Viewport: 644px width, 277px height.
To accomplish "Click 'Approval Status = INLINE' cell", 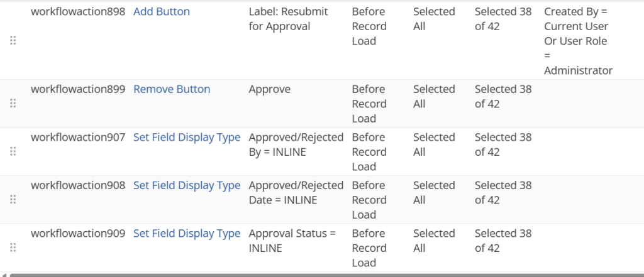I will pyautogui.click(x=292, y=241).
